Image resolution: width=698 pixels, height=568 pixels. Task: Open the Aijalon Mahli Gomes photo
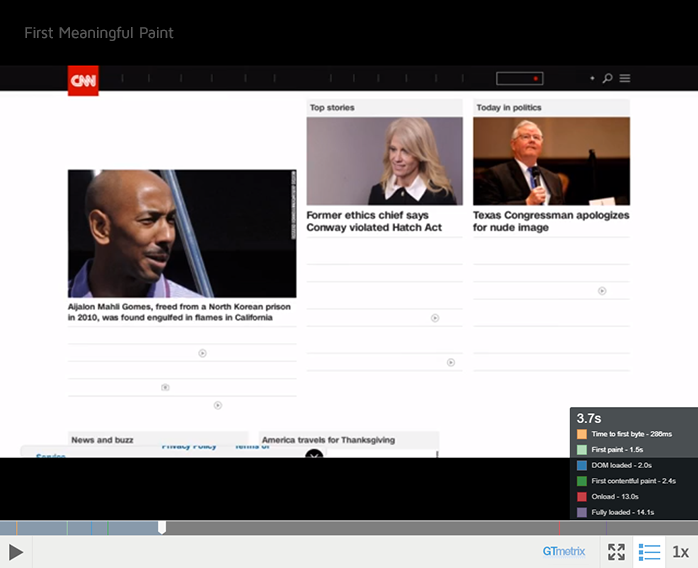click(x=182, y=233)
